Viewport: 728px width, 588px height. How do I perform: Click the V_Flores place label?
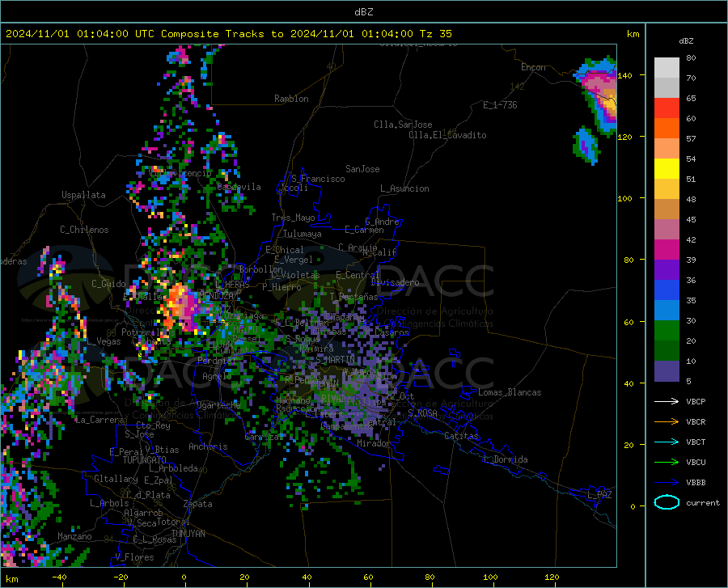134,557
